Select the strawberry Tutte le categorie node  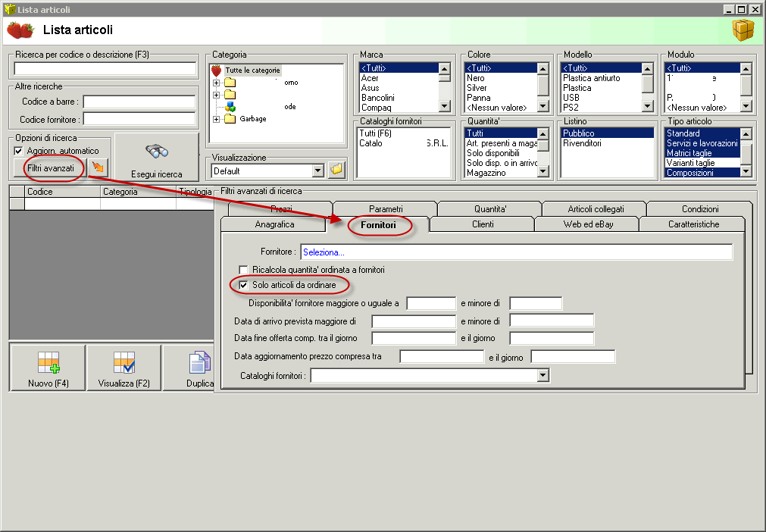click(246, 70)
